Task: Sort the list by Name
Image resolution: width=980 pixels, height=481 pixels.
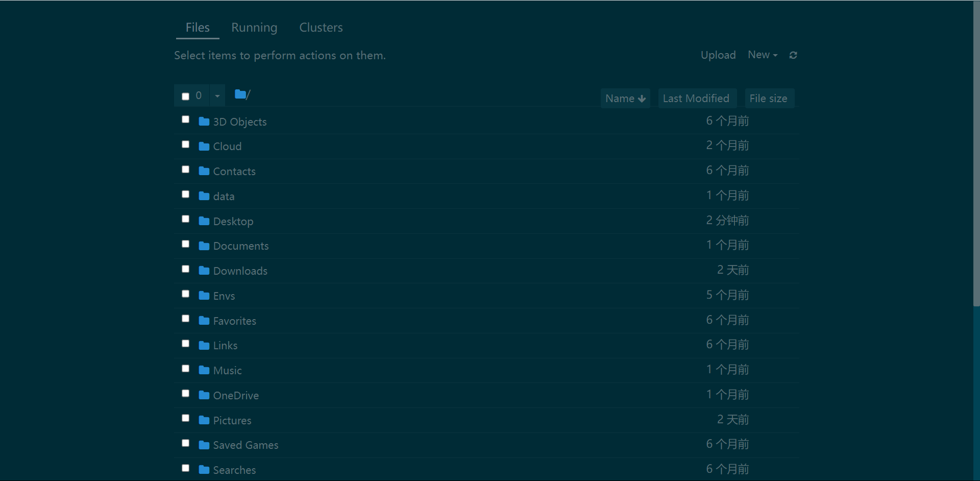Action: click(625, 98)
